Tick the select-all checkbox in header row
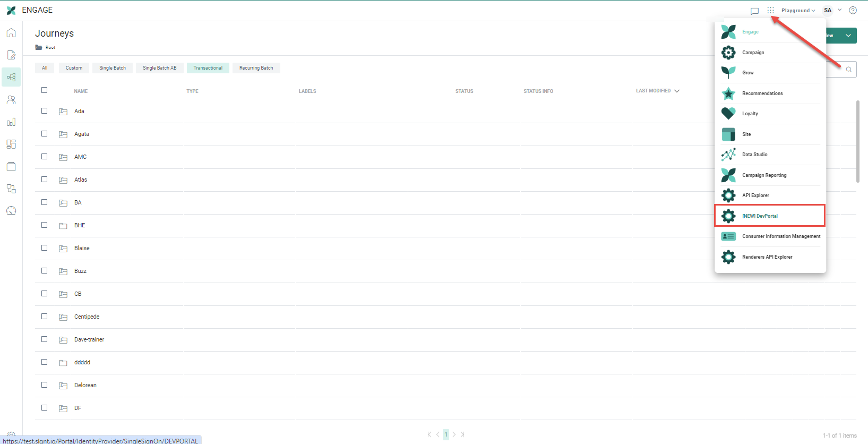The width and height of the screenshot is (868, 444). coord(45,90)
